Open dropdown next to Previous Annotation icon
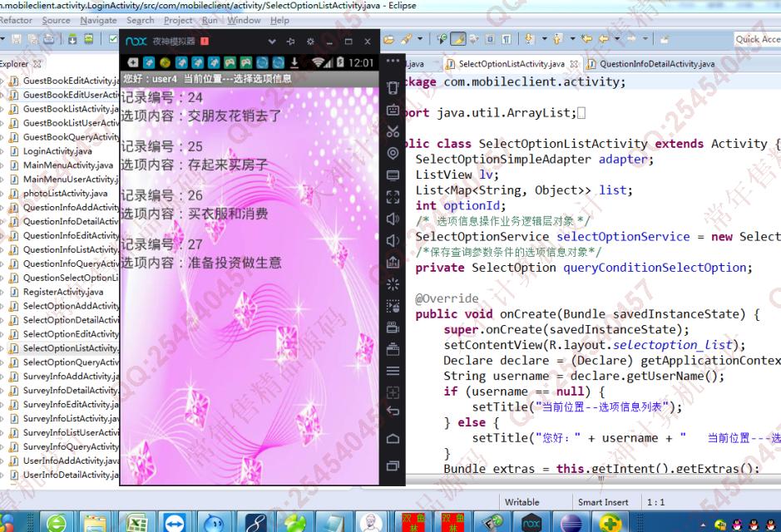 573,39
